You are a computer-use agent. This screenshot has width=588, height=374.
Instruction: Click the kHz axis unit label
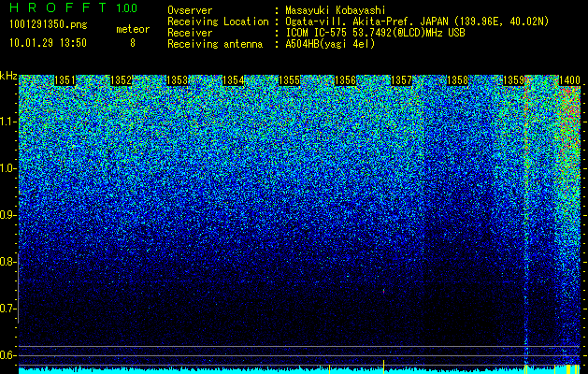(8, 76)
